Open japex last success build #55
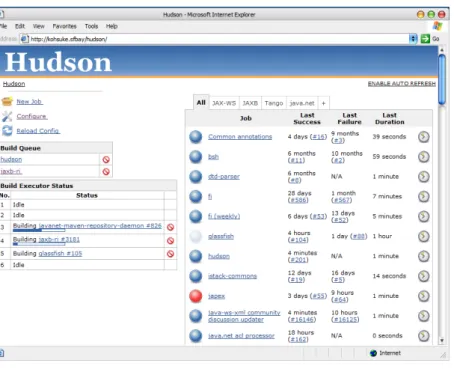 (318, 296)
